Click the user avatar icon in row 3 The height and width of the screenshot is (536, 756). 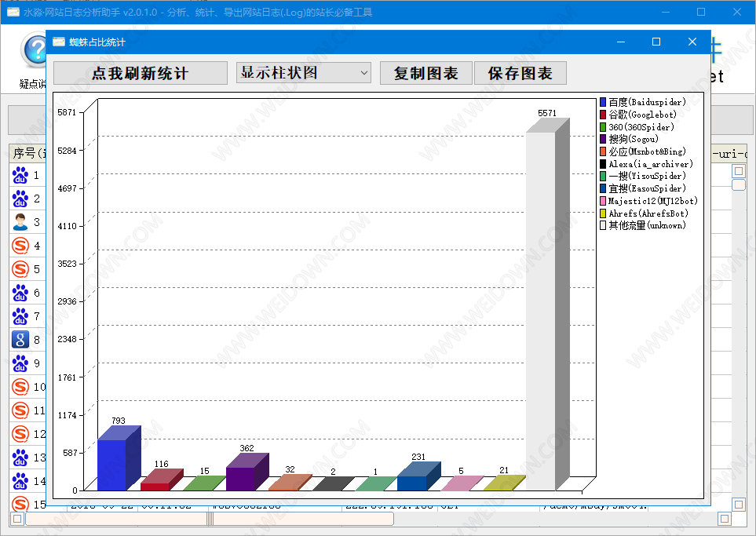[20, 222]
